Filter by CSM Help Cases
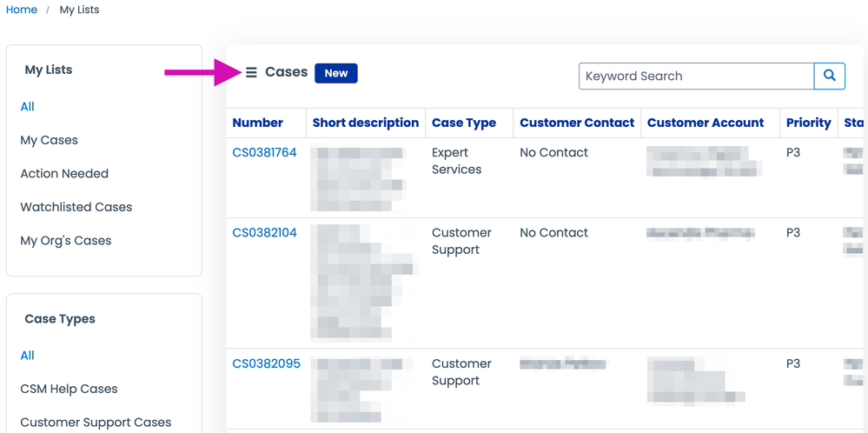Image resolution: width=868 pixels, height=433 pixels. pyautogui.click(x=69, y=389)
